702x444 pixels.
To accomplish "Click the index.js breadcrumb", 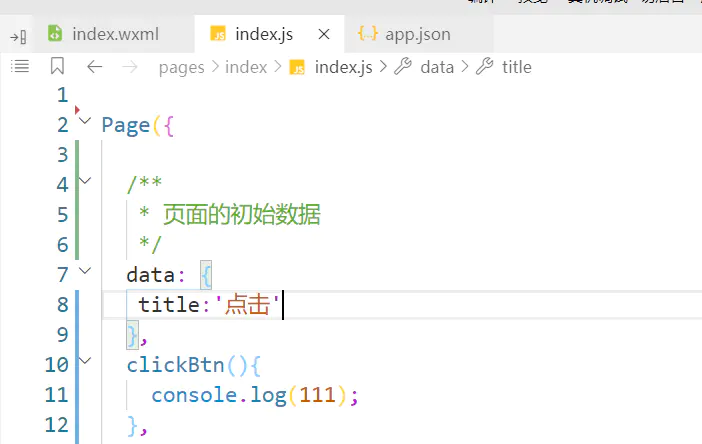I will coord(343,67).
